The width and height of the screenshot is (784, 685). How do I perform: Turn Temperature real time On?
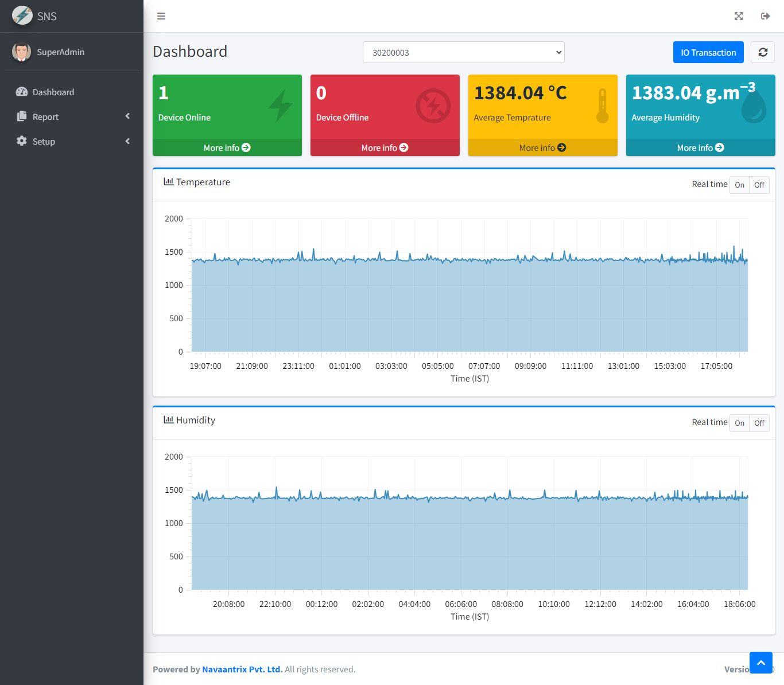[739, 185]
